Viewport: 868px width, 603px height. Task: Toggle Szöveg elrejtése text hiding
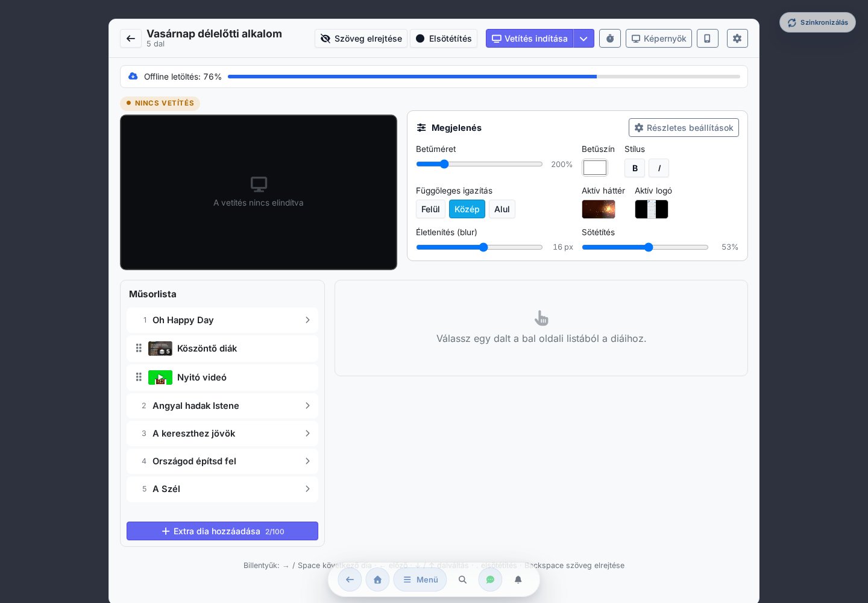click(x=361, y=39)
